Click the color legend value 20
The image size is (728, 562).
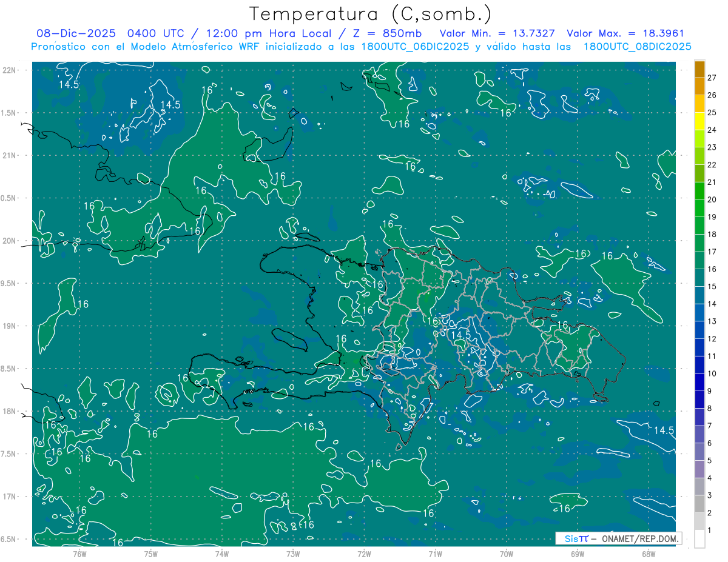712,199
